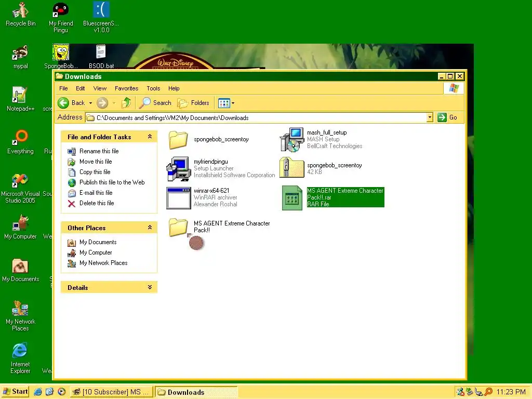Toggle the Folders pane

coord(193,103)
